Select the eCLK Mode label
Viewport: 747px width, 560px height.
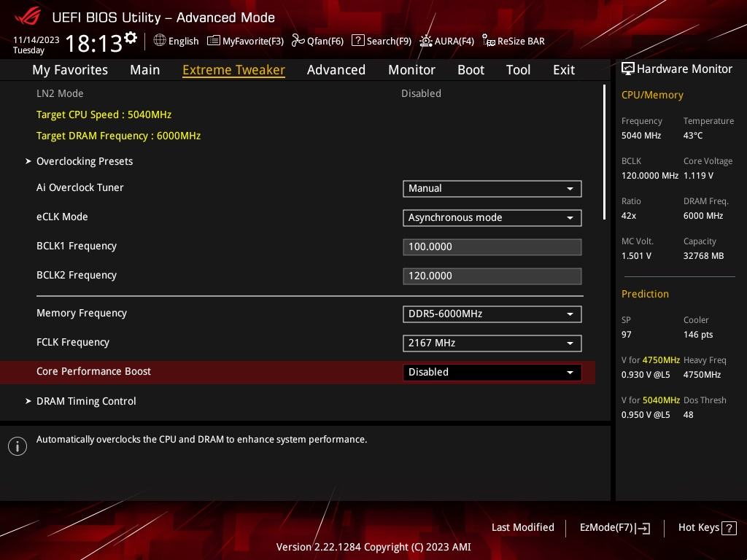click(62, 217)
